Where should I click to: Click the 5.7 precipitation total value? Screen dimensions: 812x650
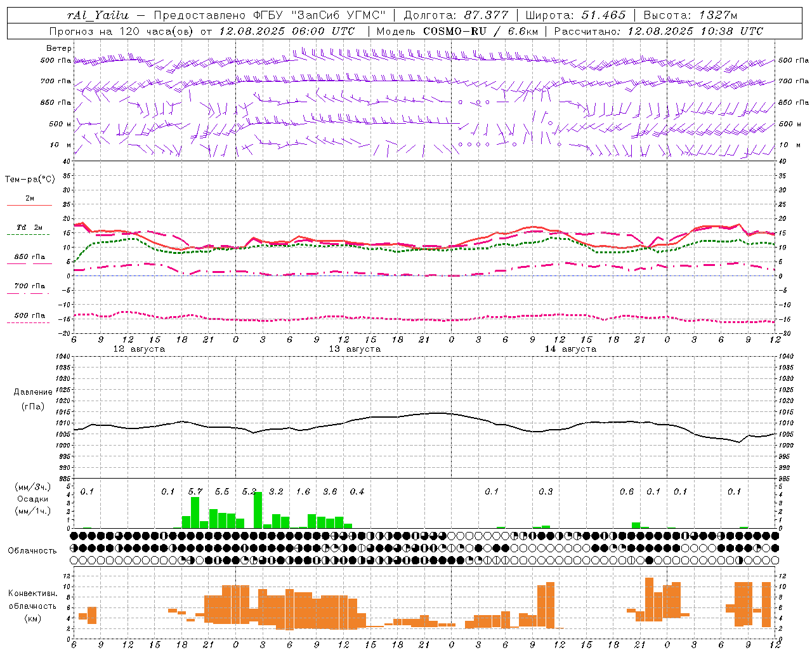point(195,492)
